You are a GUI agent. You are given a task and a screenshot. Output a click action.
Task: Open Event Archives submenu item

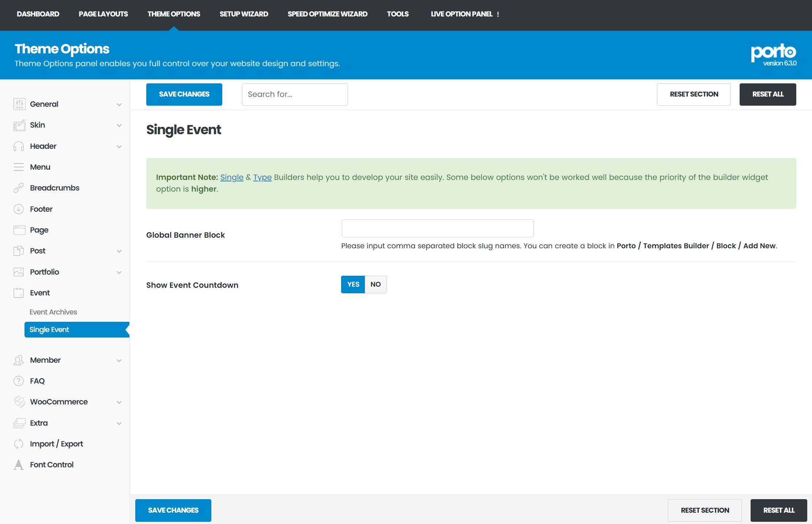[x=53, y=312]
